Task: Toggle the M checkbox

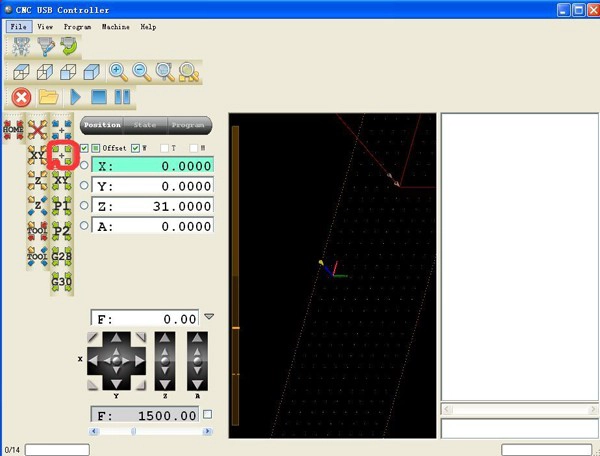Action: pyautogui.click(x=194, y=148)
